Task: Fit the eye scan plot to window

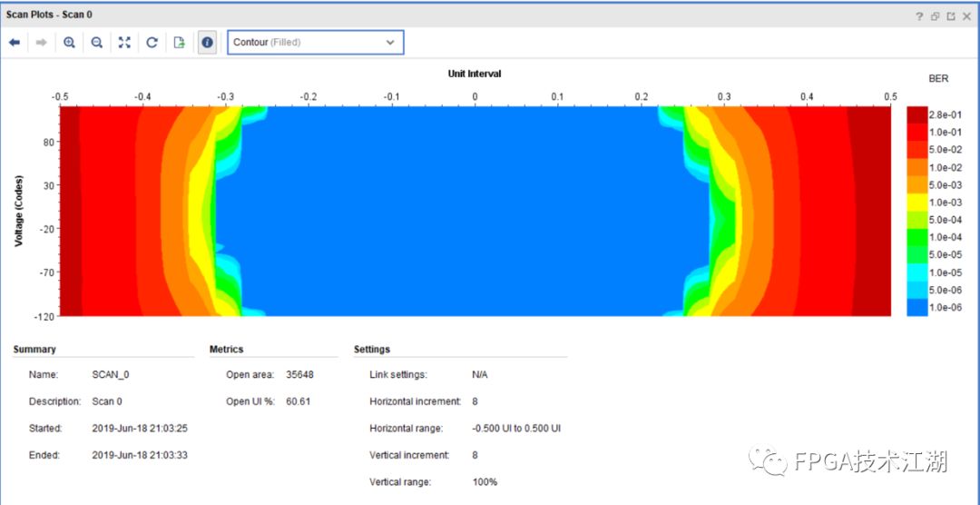Action: click(125, 43)
